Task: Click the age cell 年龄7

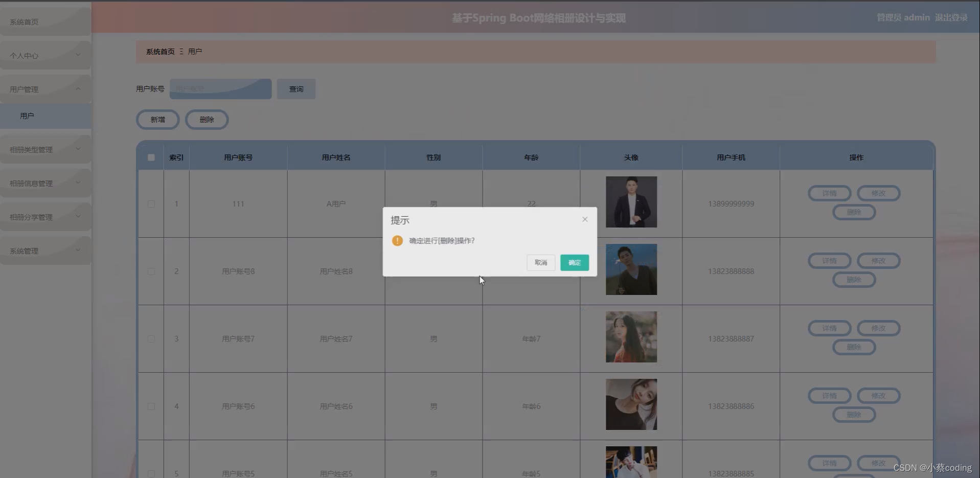Action: [x=531, y=339]
